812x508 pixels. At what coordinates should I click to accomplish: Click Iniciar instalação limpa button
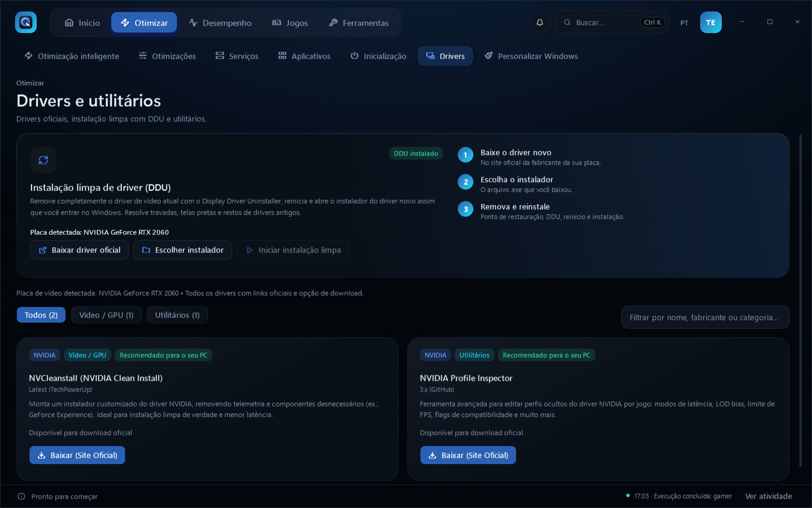pyautogui.click(x=293, y=250)
